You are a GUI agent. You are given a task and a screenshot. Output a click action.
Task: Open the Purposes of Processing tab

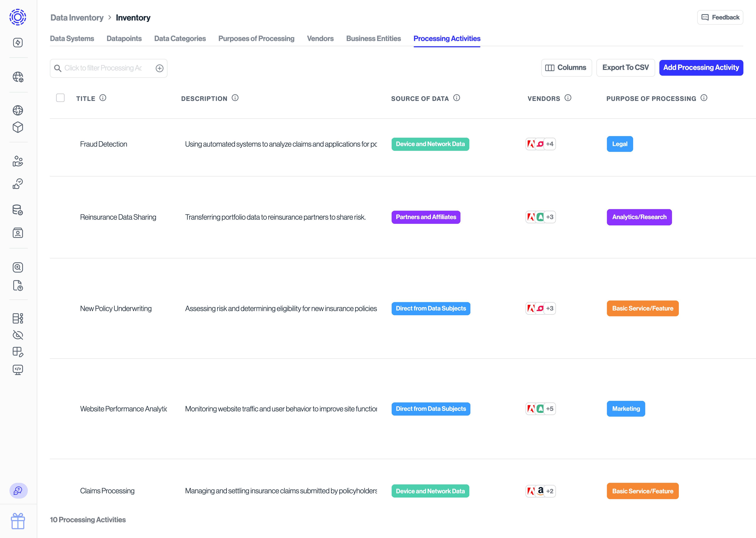coord(256,38)
